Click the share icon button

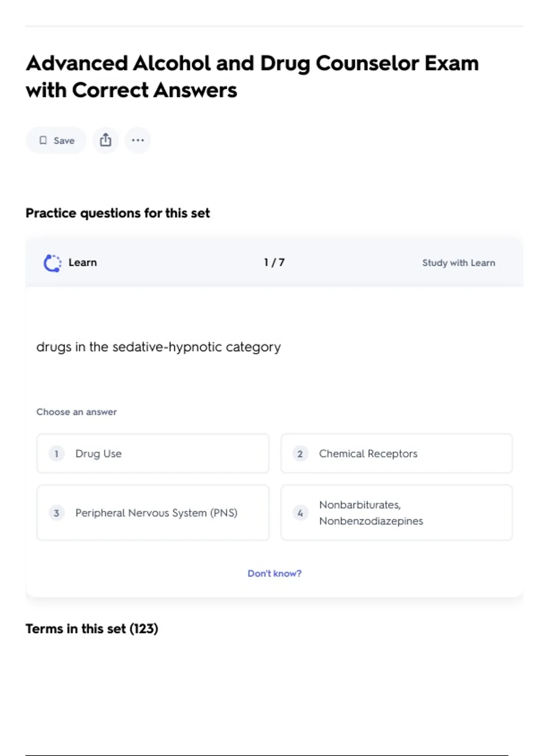pos(105,140)
